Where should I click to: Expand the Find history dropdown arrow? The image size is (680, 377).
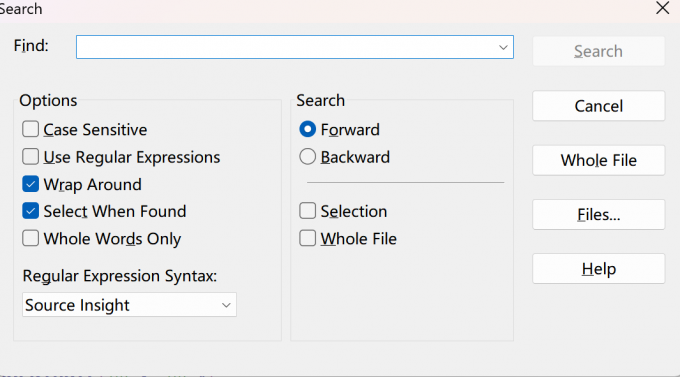point(503,47)
